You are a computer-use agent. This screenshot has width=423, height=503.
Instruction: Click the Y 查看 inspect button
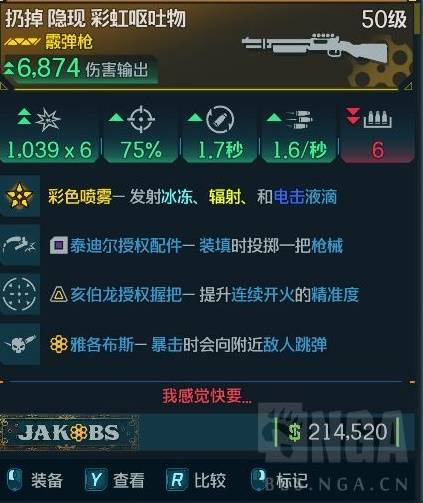(x=115, y=480)
